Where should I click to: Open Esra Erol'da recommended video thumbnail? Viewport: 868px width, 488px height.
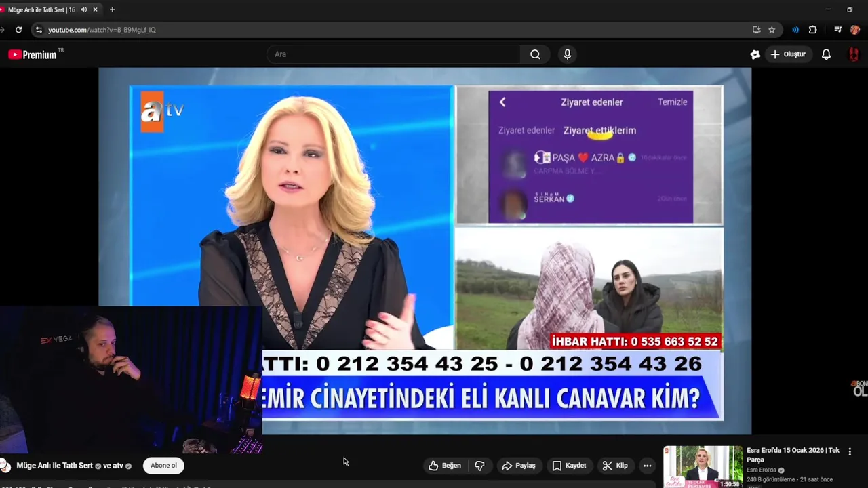pos(703,467)
